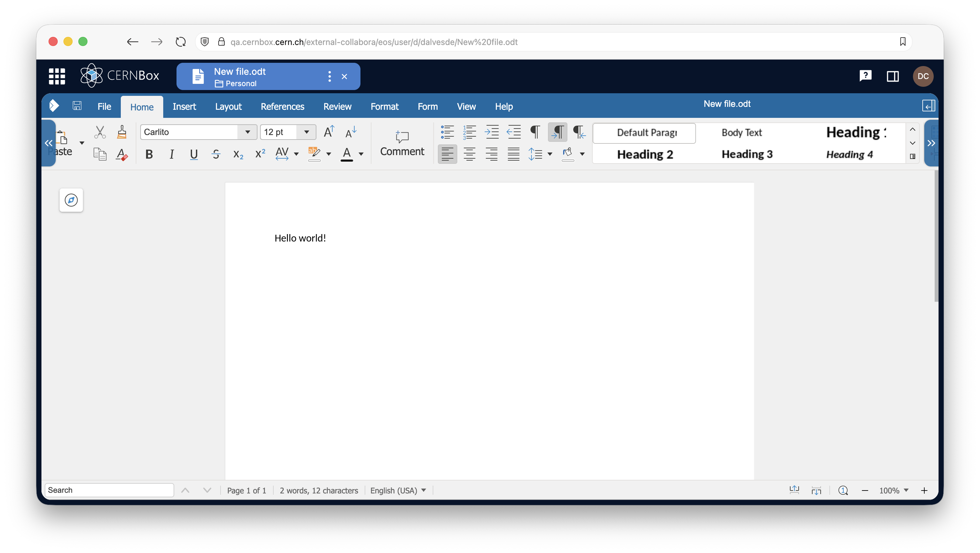
Task: Open font color dropdown arrow
Action: tap(361, 154)
